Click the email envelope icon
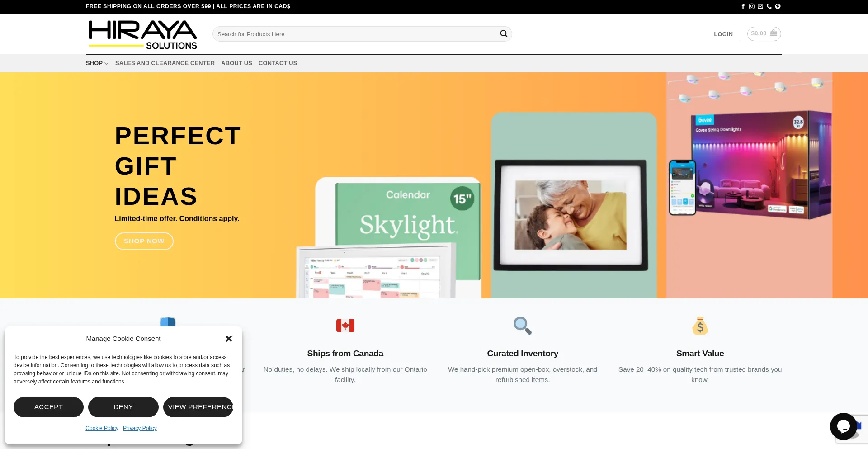 [760, 6]
